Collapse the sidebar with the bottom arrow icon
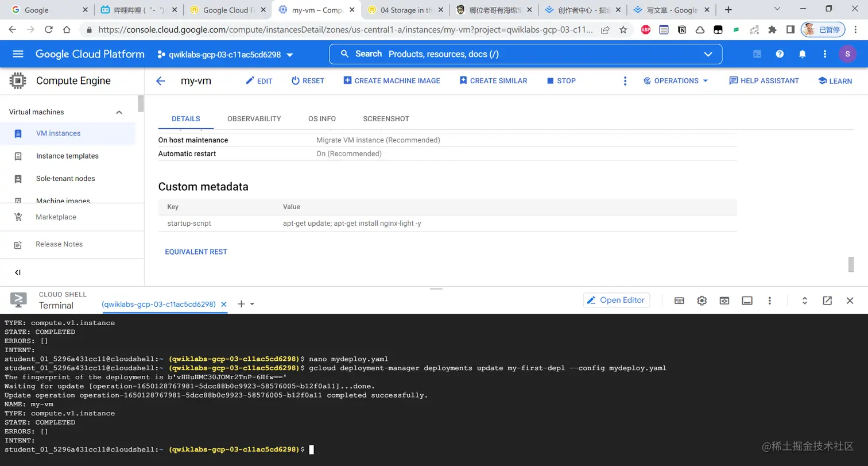The height and width of the screenshot is (466, 868). tap(18, 272)
